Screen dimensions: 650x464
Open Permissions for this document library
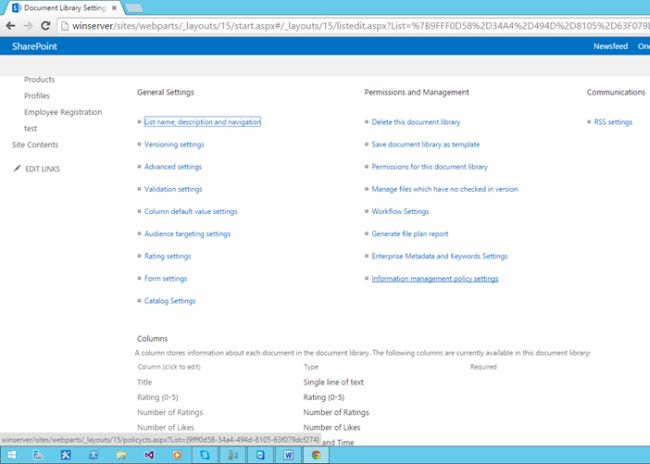point(429,167)
